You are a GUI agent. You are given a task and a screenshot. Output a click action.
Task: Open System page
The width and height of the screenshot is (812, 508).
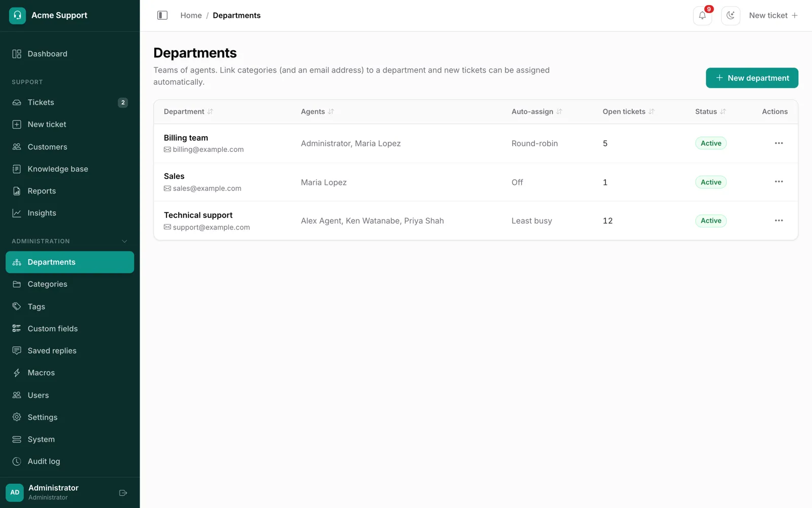coord(70,439)
